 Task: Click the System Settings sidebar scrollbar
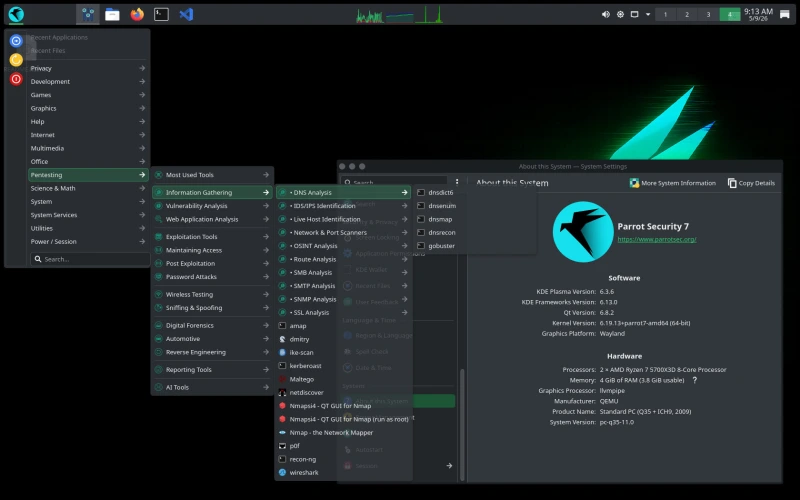[462, 424]
